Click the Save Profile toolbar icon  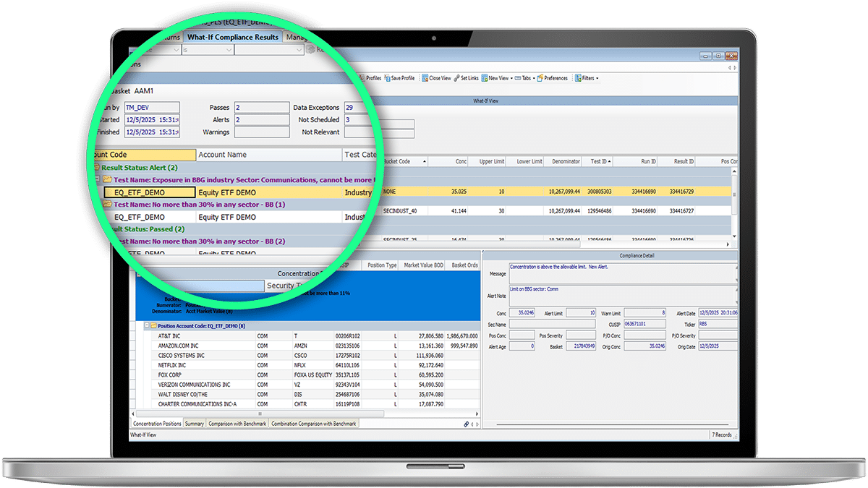coord(388,78)
